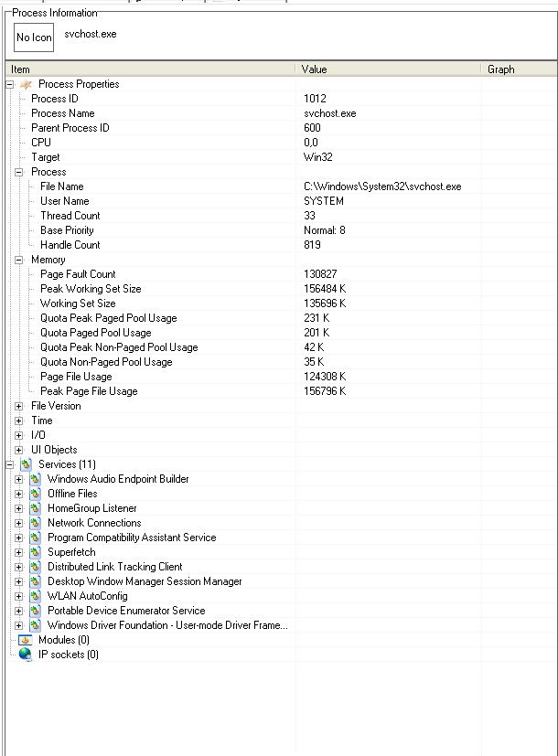This screenshot has height=756, width=558.
Task: Expand Windows Driver Foundation service
Action: [x=19, y=625]
